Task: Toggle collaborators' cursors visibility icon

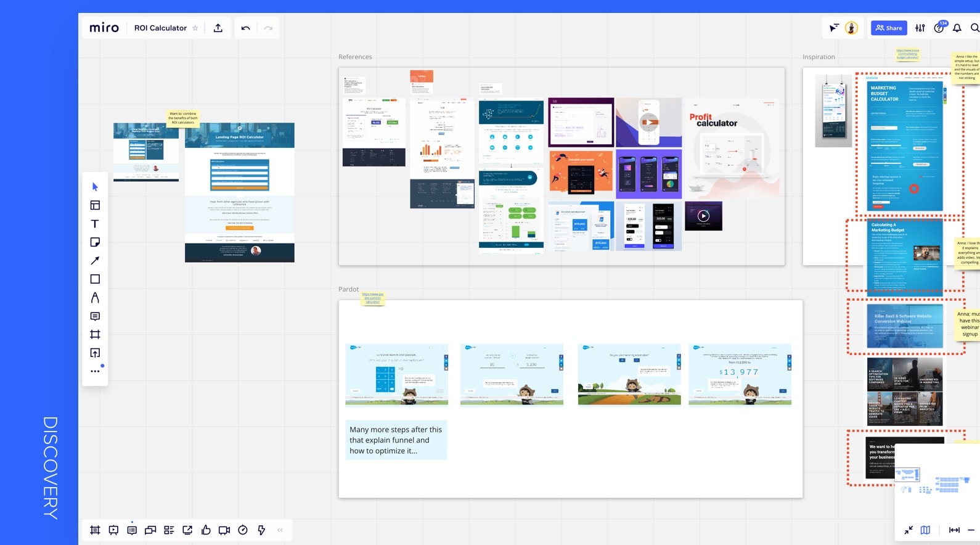Action: coord(833,28)
